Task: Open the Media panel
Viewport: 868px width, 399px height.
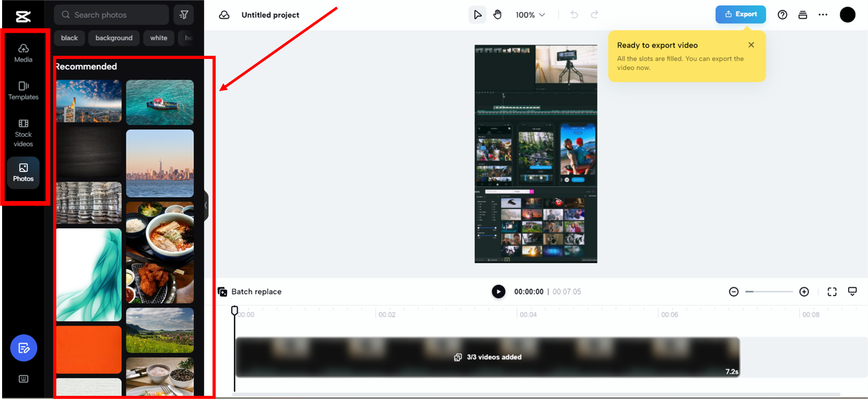Action: [23, 53]
